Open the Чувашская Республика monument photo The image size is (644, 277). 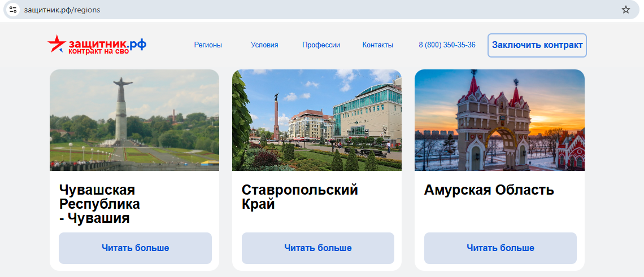pos(134,120)
